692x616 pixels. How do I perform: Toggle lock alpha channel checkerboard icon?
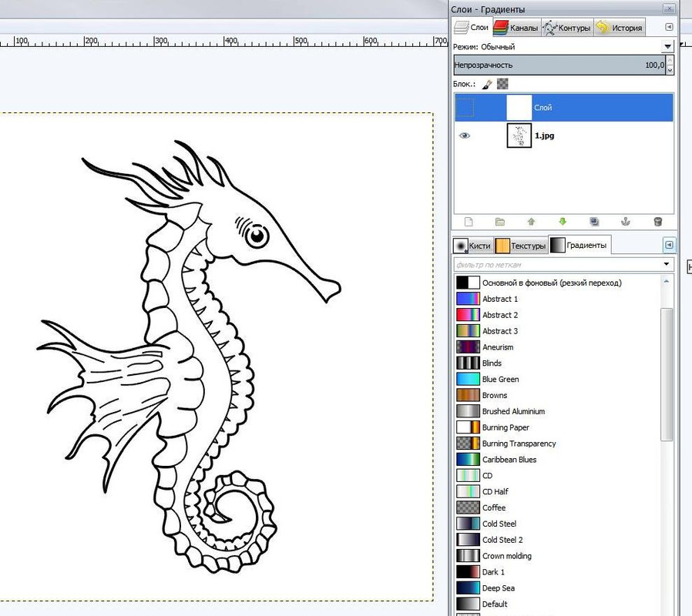tap(502, 84)
